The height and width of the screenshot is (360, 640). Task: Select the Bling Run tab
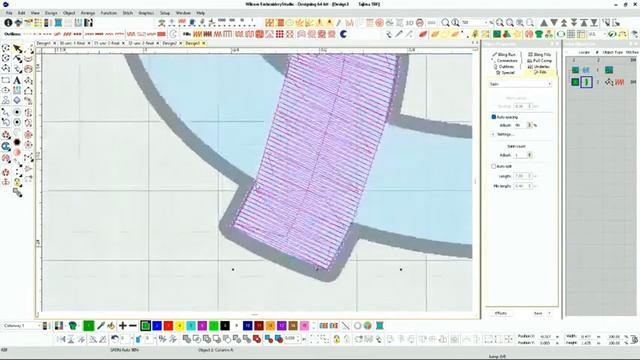point(504,54)
